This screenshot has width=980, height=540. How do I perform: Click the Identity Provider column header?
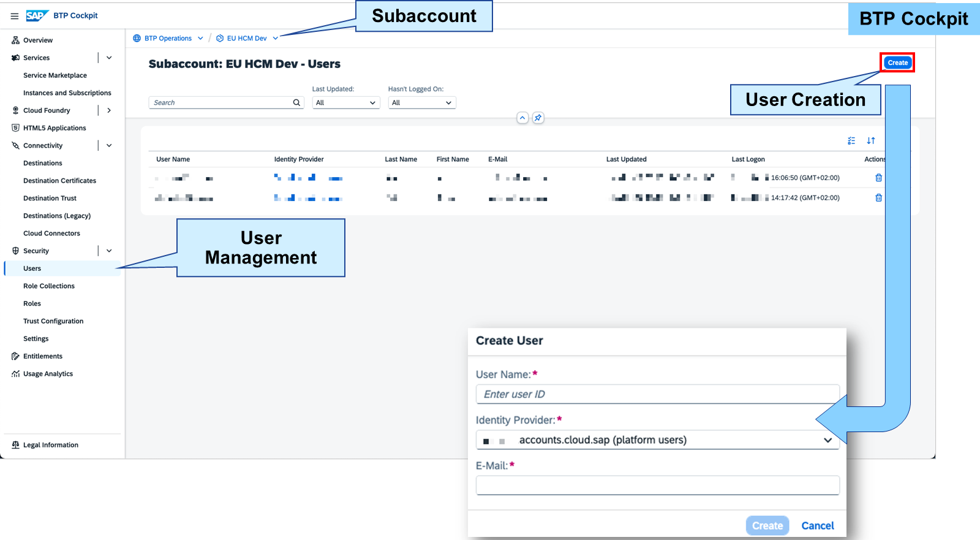pos(299,159)
